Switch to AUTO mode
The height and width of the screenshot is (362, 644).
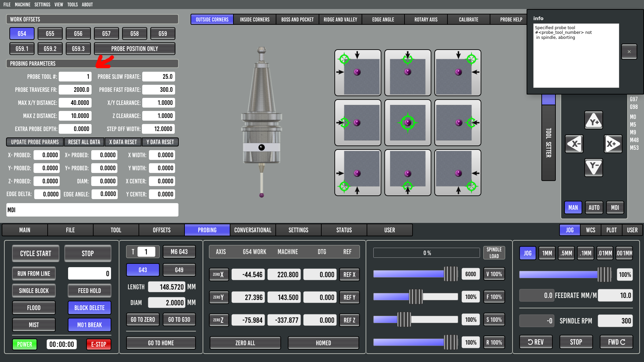click(x=594, y=207)
